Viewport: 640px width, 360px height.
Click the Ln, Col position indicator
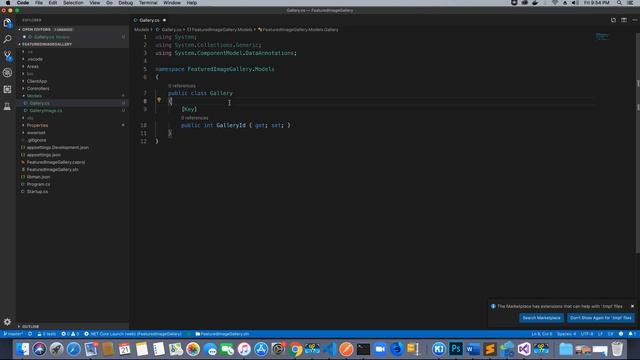[541, 334]
